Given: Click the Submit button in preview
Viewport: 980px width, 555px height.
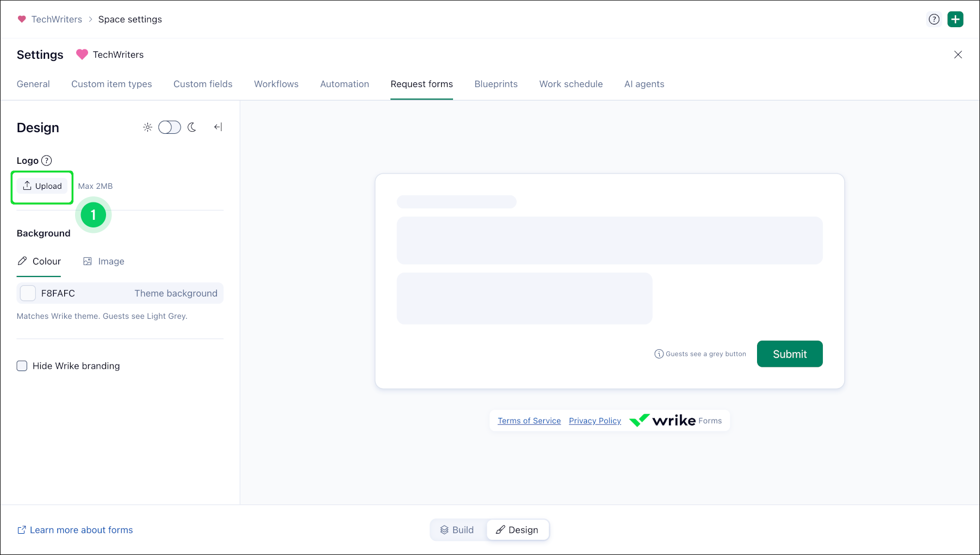Looking at the screenshot, I should click(x=790, y=354).
